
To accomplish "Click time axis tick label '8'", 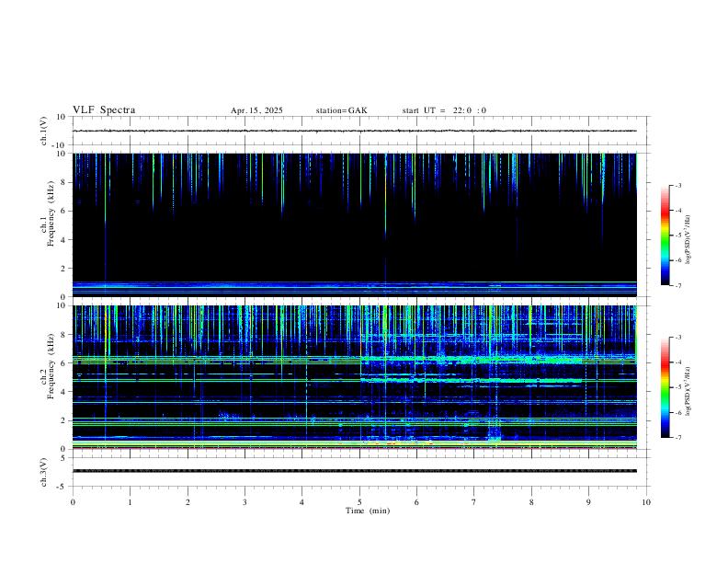I will pos(531,502).
